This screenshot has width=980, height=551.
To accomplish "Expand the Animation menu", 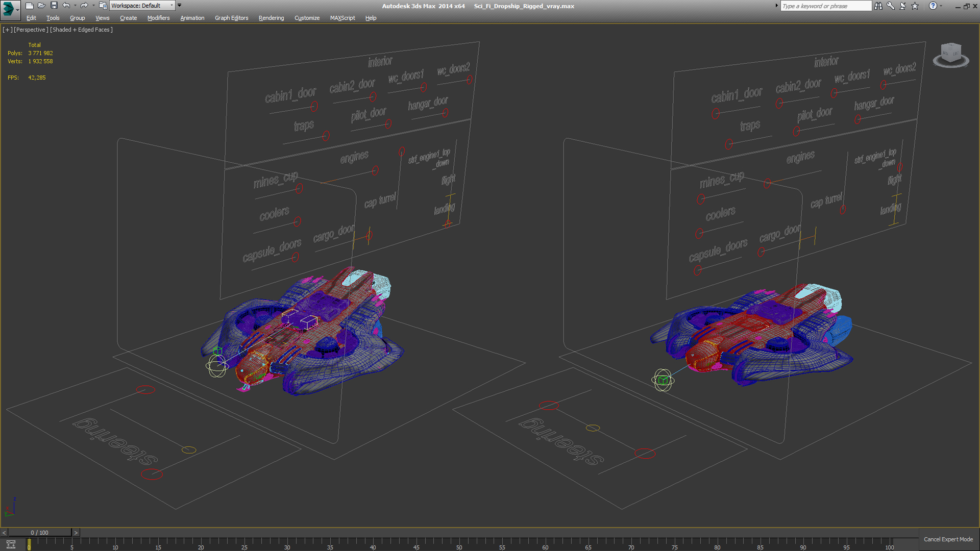I will pyautogui.click(x=192, y=18).
